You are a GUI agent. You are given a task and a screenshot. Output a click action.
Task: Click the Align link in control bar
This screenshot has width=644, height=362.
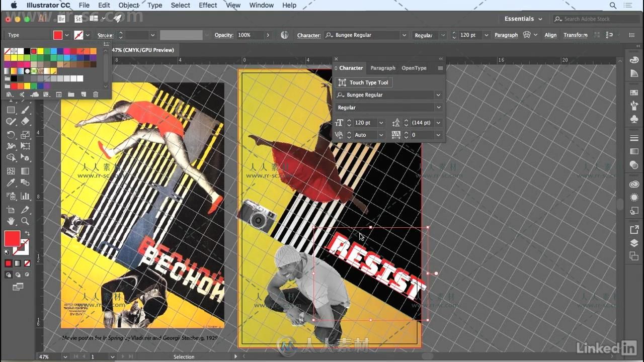[550, 35]
